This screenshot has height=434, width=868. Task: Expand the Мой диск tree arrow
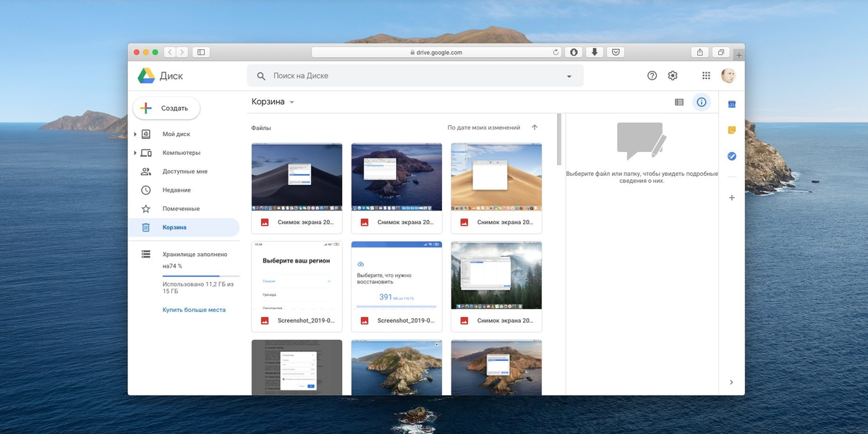point(135,134)
